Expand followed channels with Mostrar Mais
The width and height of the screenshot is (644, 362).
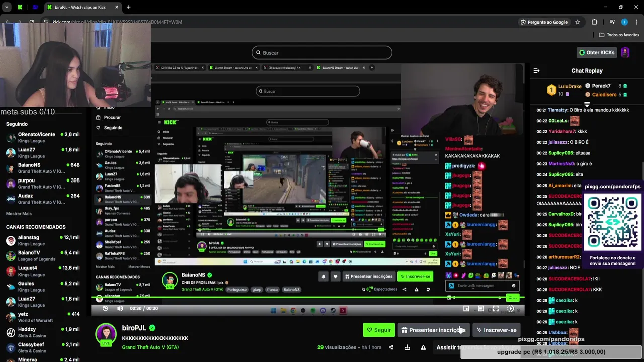point(19,214)
